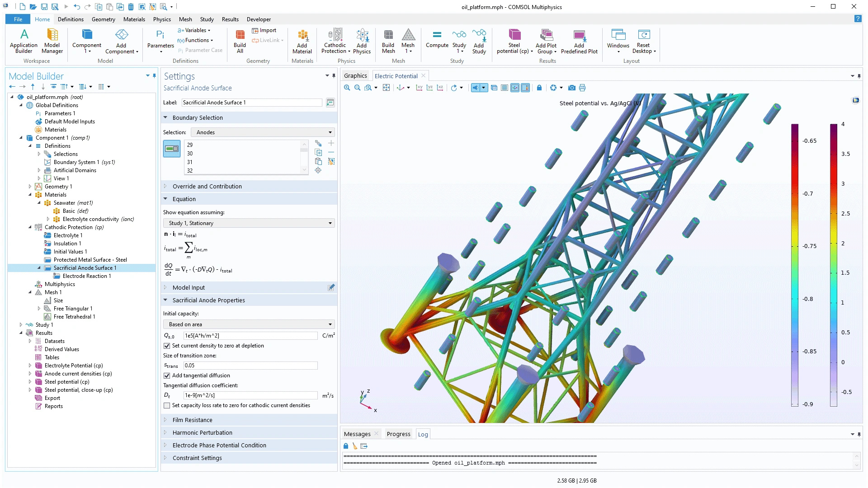Click the Add Material icon
This screenshot has width=868, height=488.
click(x=302, y=41)
